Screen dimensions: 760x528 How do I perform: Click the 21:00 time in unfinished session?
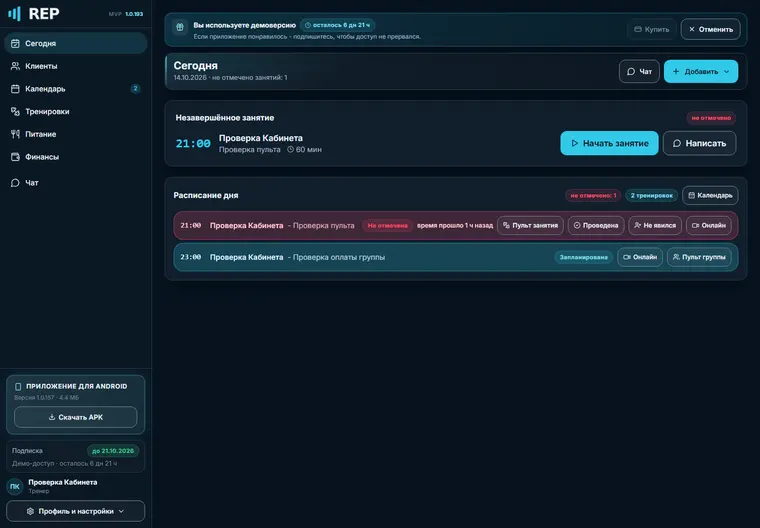(x=193, y=144)
